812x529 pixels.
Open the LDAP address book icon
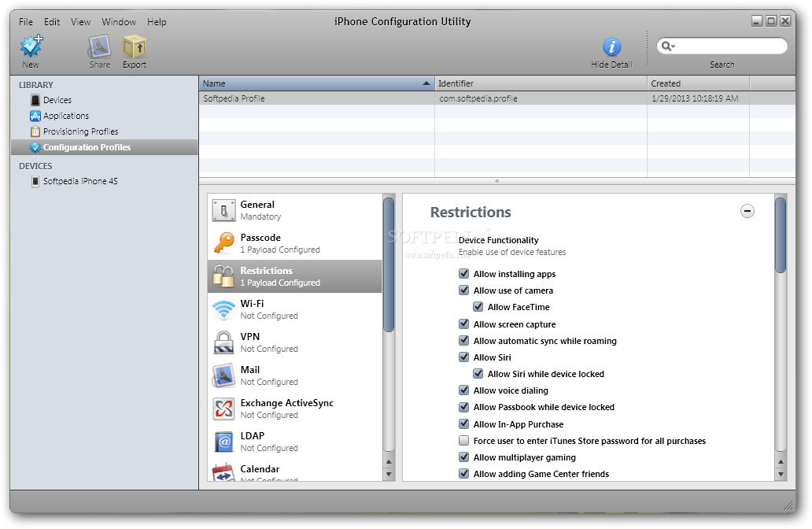[x=223, y=442]
